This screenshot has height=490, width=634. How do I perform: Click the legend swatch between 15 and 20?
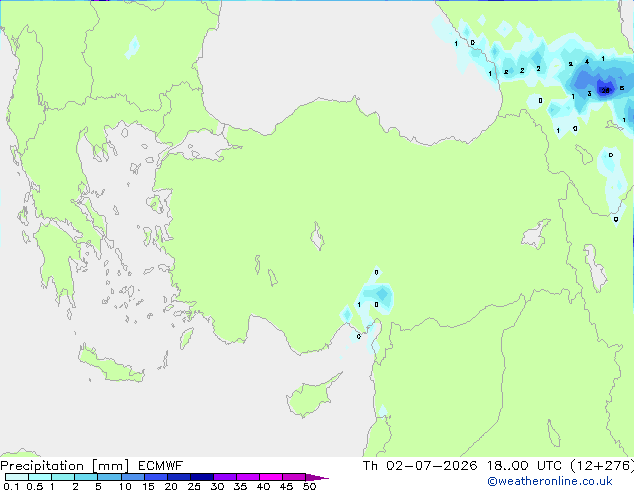156,477
